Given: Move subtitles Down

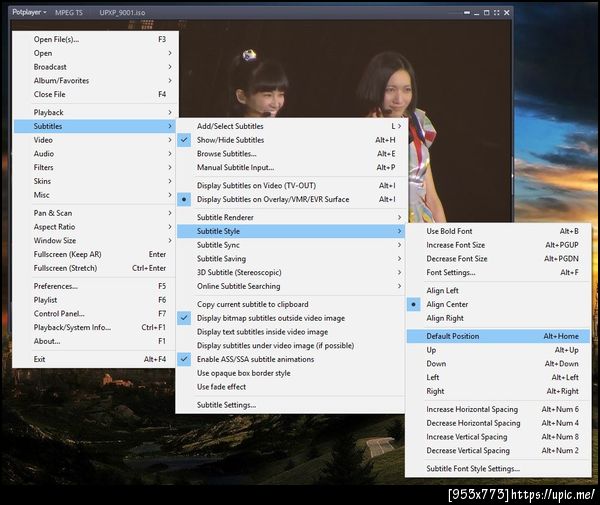Looking at the screenshot, I should coord(498,364).
